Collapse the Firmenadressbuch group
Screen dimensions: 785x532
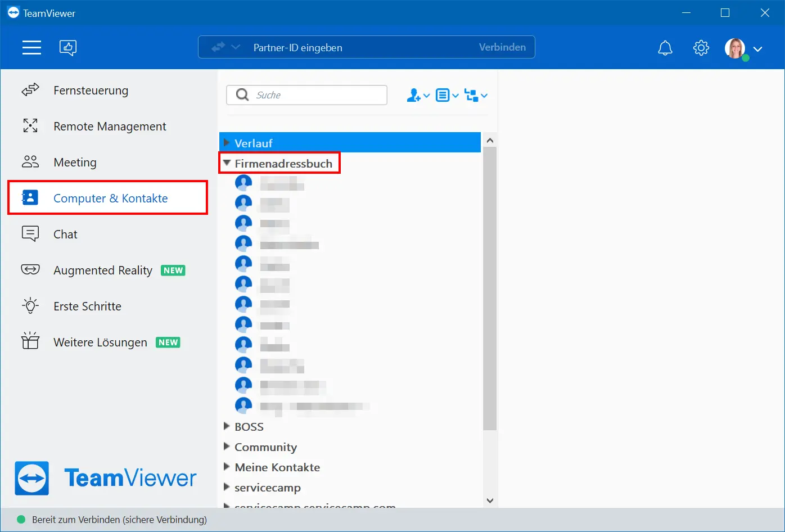227,163
